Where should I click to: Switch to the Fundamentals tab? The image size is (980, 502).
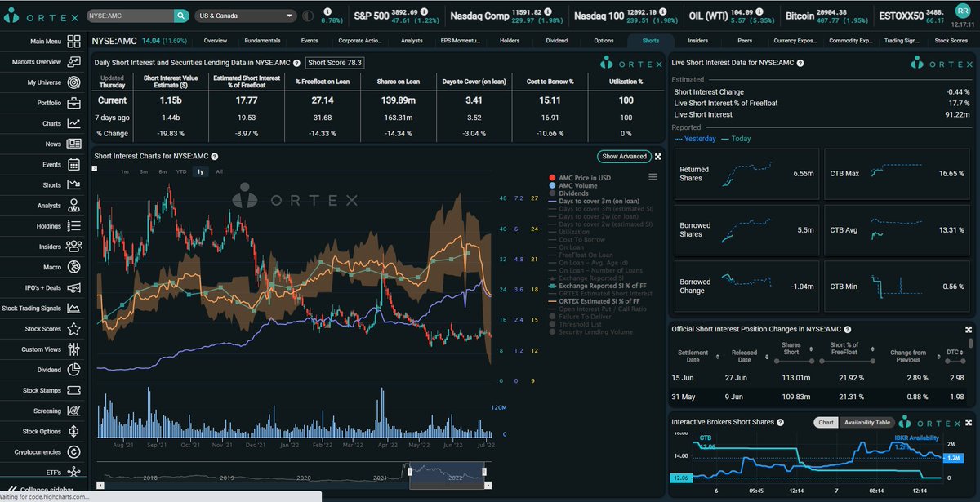click(x=263, y=40)
